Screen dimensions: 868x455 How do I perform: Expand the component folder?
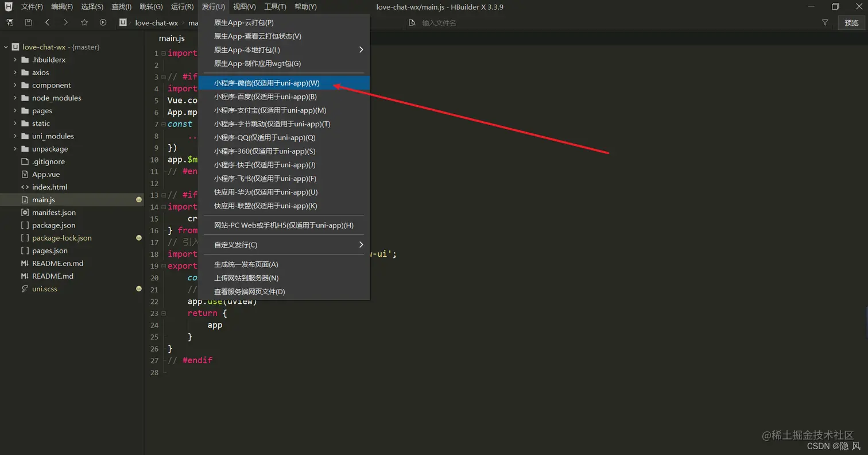[15, 85]
